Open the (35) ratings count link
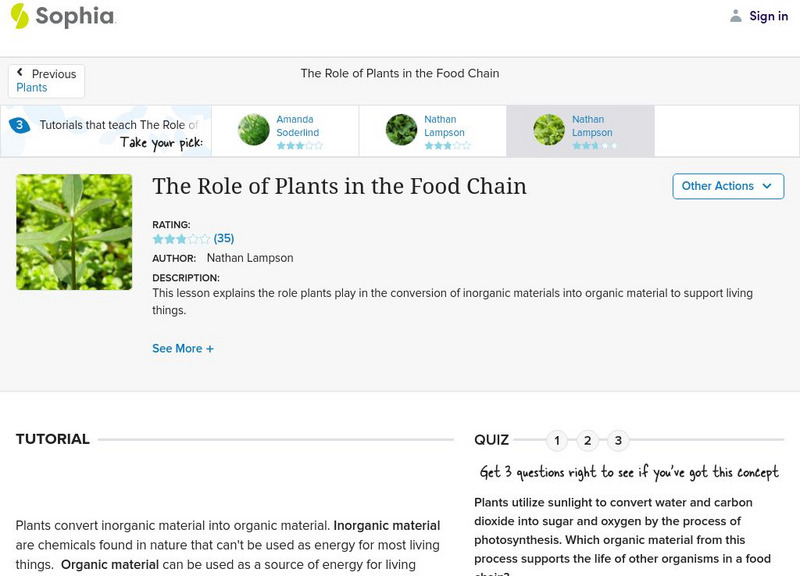This screenshot has height=576, width=800. pyautogui.click(x=224, y=239)
